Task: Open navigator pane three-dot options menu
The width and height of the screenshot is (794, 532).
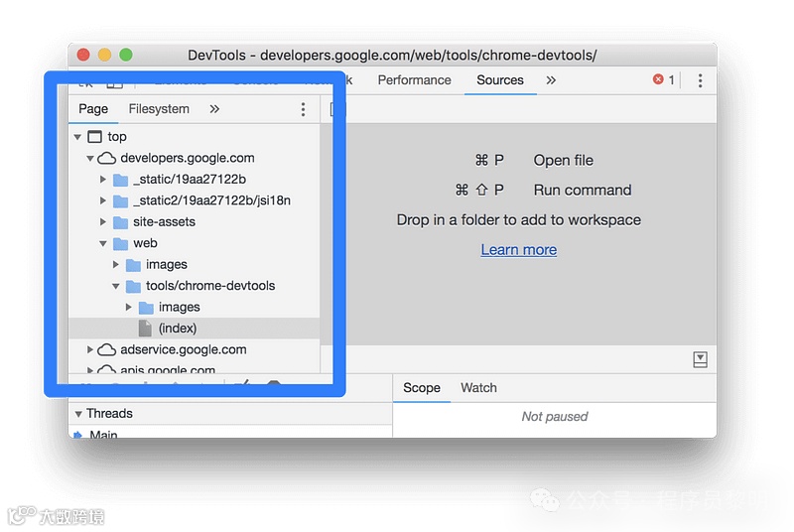Action: coord(303,109)
